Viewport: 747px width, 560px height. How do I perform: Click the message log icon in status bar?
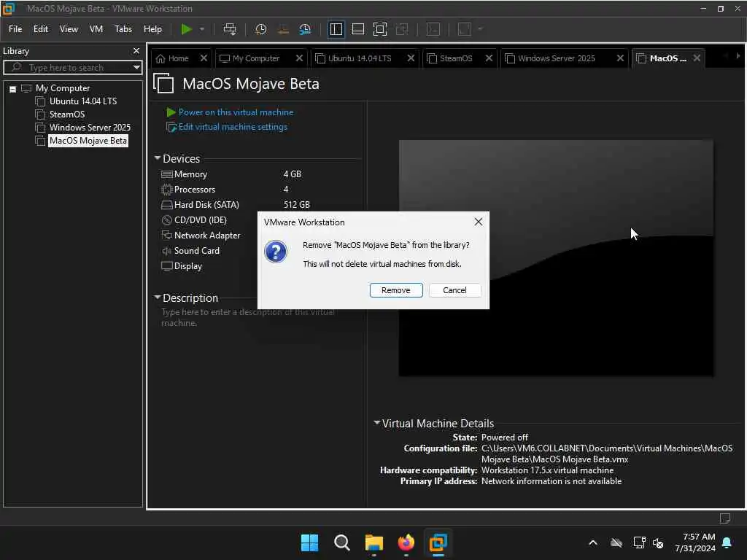(x=724, y=518)
